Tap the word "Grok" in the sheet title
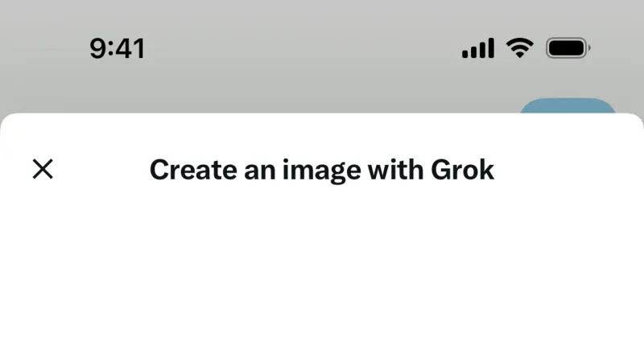 462,170
